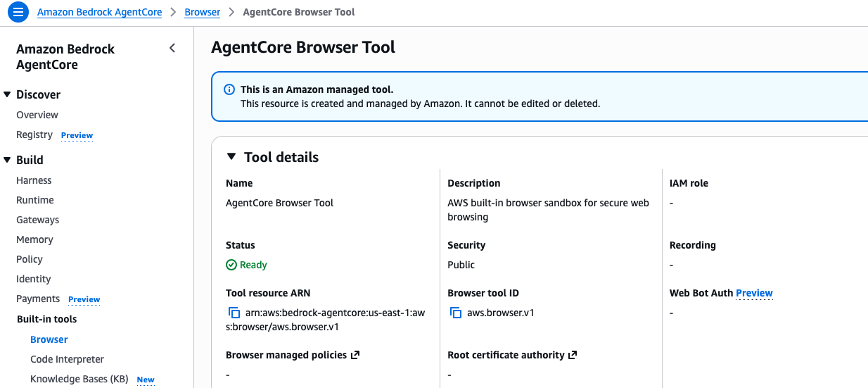Click the Built-in tools heading
Screen dimensions: 868x388
[x=47, y=319]
